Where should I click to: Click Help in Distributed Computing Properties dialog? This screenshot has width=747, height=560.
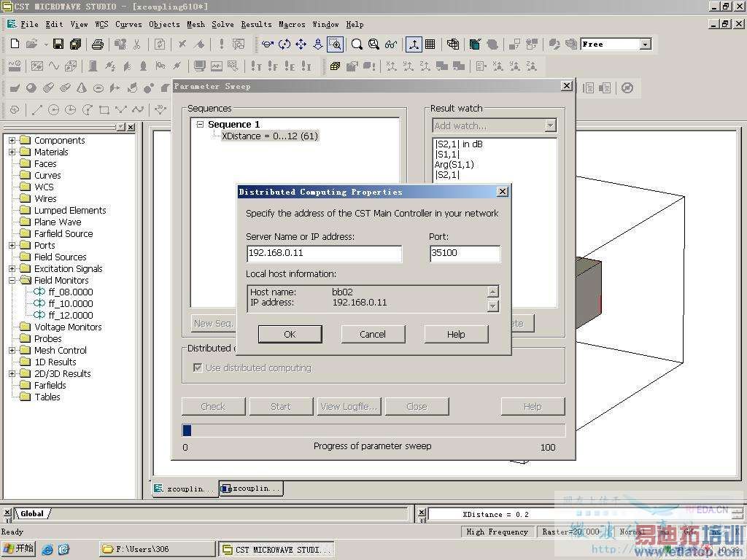tap(456, 334)
